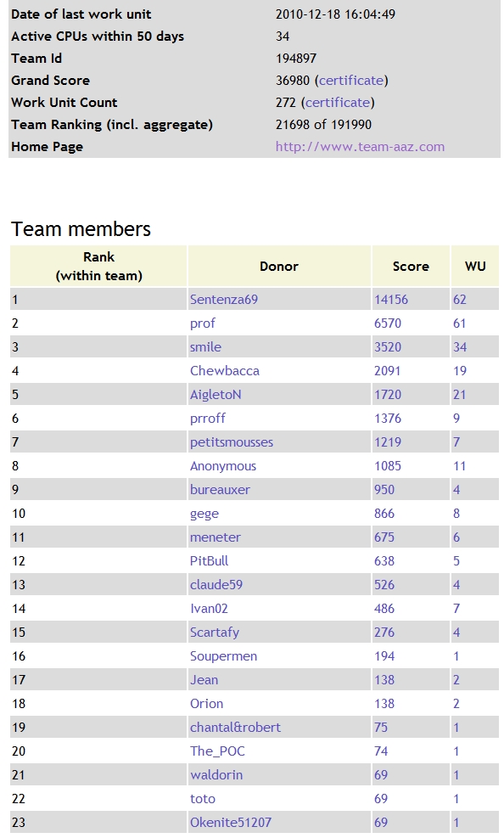Visit the team-aaz.com home page link

360,147
